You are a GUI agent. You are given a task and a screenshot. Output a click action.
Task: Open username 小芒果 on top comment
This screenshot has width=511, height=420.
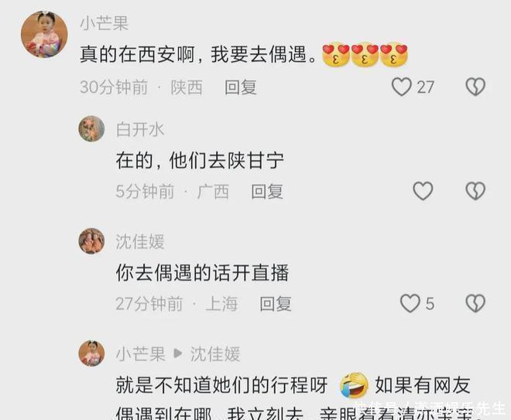105,23
